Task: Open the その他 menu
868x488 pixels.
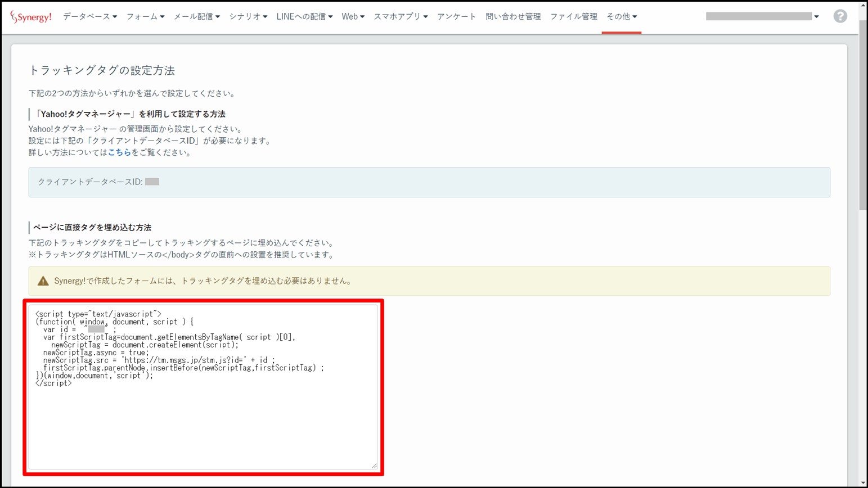Action: point(621,17)
